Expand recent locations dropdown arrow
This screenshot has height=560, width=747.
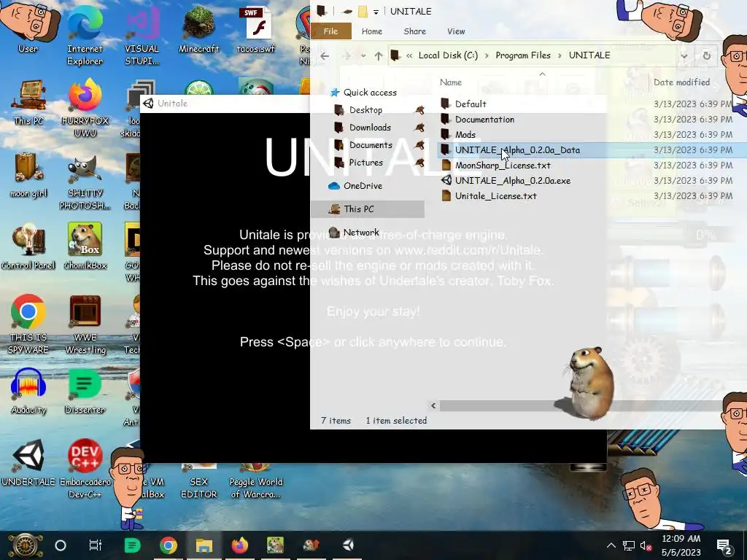[363, 55]
